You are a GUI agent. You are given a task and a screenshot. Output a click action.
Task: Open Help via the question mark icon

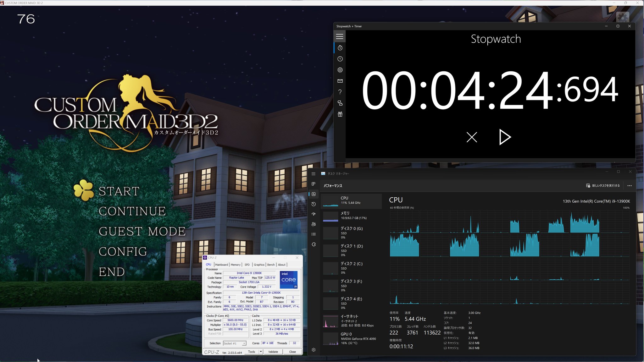340,92
